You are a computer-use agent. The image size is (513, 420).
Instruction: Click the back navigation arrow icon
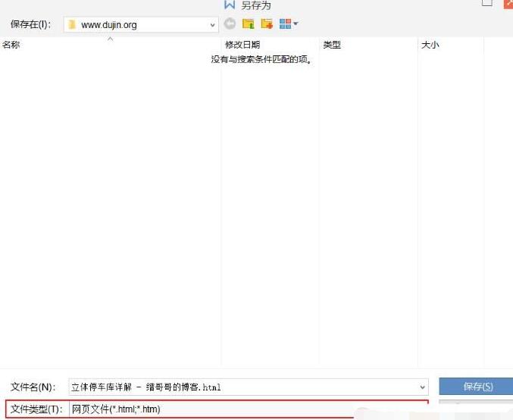[x=230, y=24]
